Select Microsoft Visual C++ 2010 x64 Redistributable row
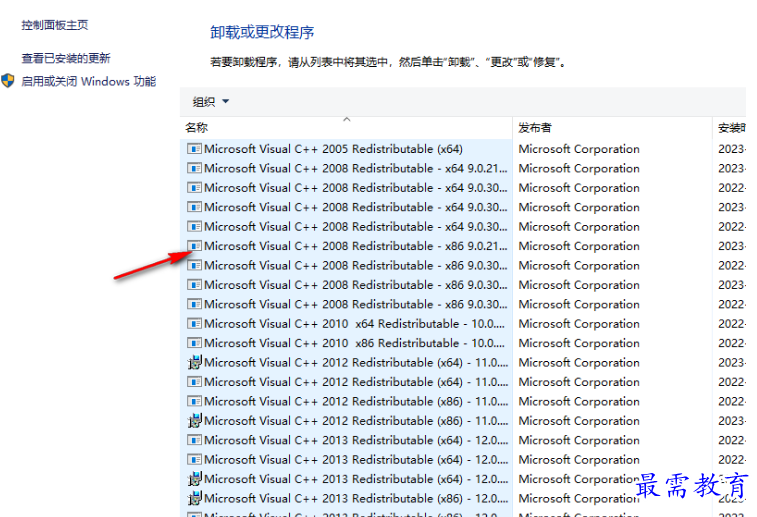757x517 pixels. [x=354, y=323]
